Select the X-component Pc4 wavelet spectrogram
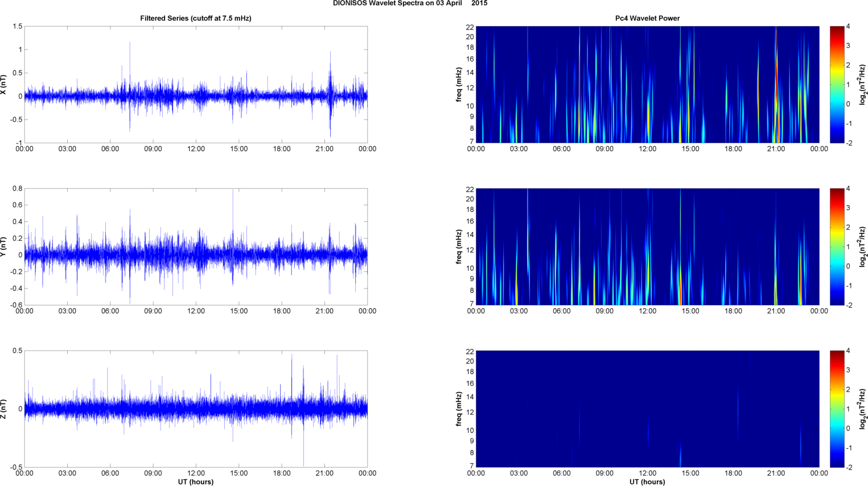The width and height of the screenshot is (868, 486). (x=647, y=84)
